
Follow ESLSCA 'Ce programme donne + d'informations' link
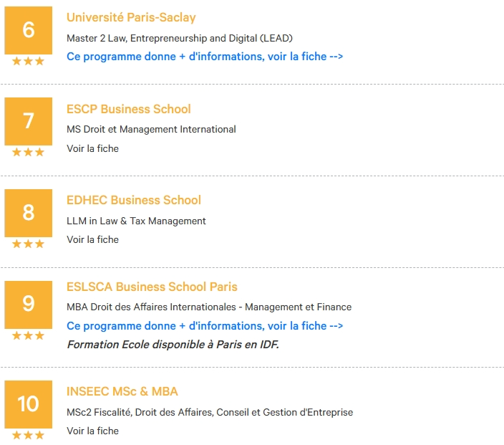coord(205,326)
